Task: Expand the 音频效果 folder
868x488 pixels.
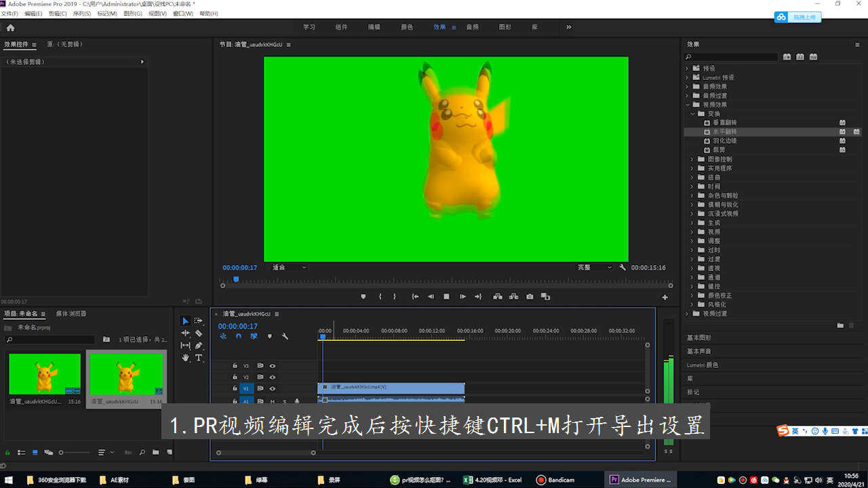Action: (x=687, y=87)
